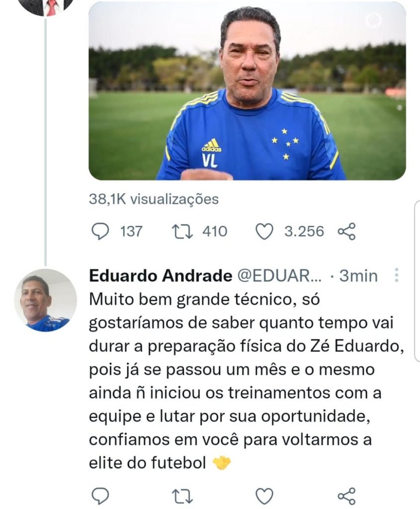View the 38,1K visualizações details
The height and width of the screenshot is (509, 420).
pos(154,199)
